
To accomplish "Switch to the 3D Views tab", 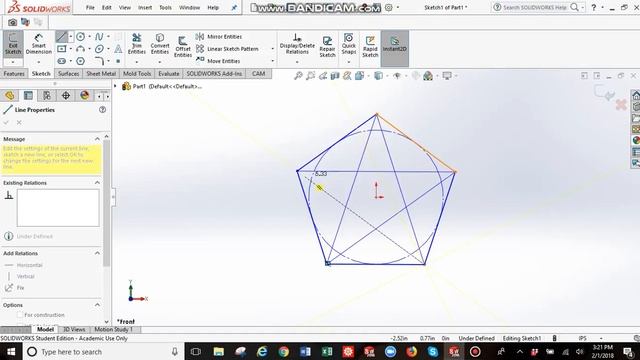I will 74,329.
